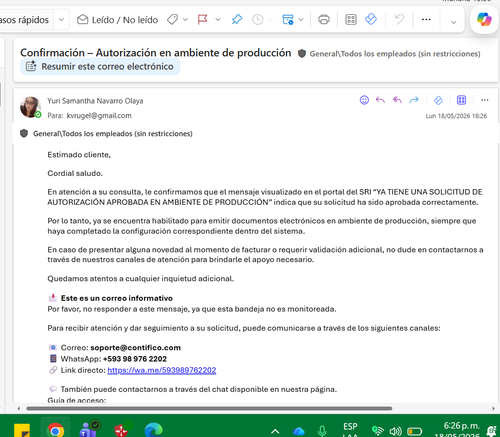
Task: Click sender name Yuri Samantha Navarro Olaya
Action: point(95,101)
